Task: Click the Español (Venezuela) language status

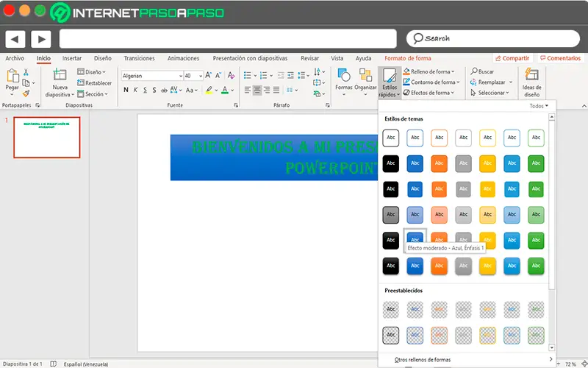Action: tap(86, 364)
